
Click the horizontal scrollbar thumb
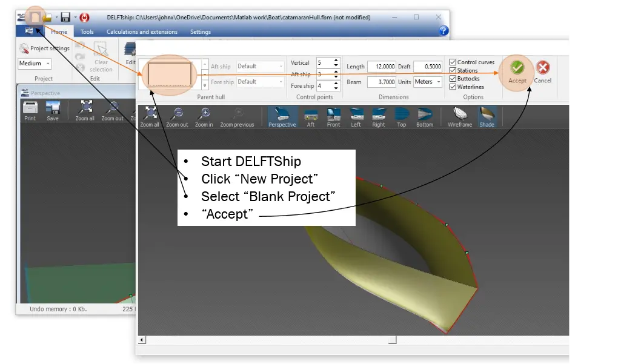(392, 340)
